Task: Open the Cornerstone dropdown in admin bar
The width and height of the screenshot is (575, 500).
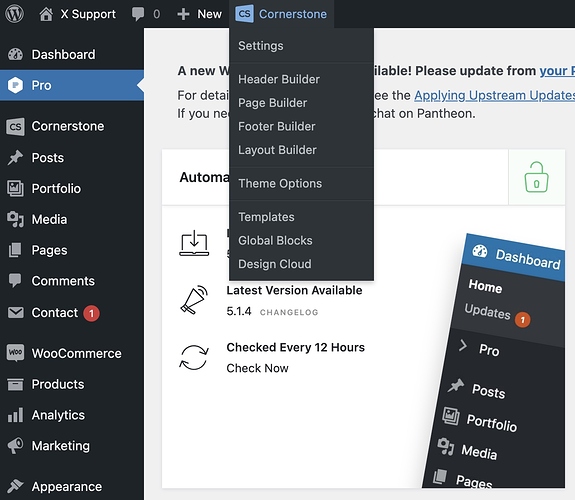Action: coord(281,14)
